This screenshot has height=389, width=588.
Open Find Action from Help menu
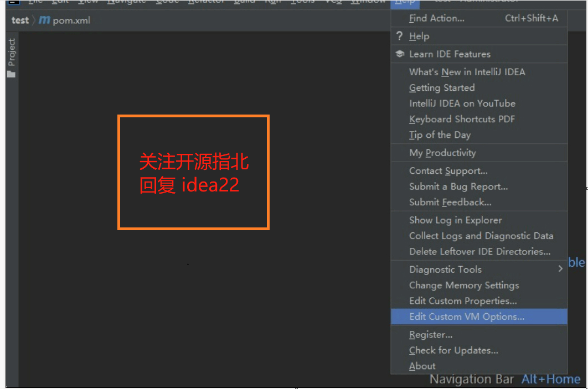click(x=479, y=18)
